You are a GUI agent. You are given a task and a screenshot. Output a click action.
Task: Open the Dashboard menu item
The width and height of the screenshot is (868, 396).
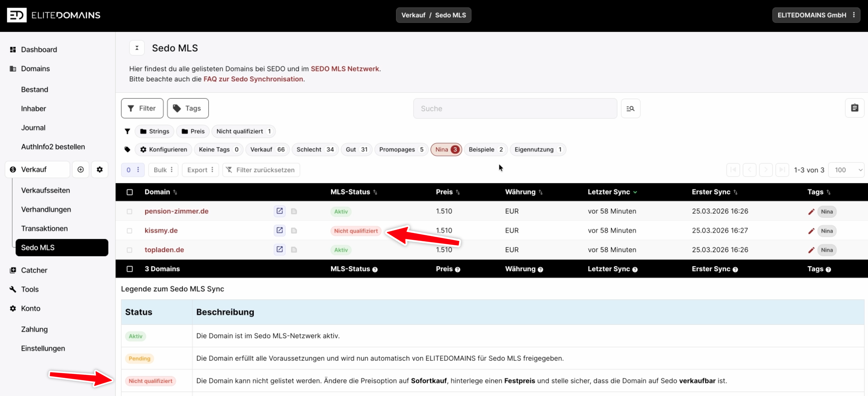pyautogui.click(x=39, y=49)
